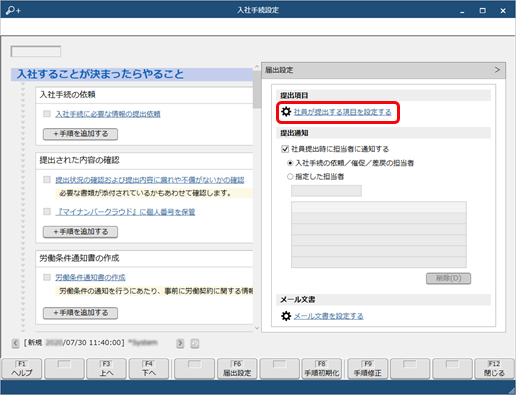
Task: Click the disabled input under 指定した担当者
Action: click(326, 191)
